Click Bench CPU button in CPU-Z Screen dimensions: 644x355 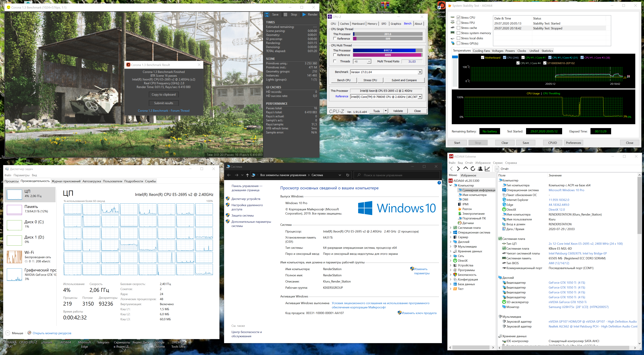point(344,80)
